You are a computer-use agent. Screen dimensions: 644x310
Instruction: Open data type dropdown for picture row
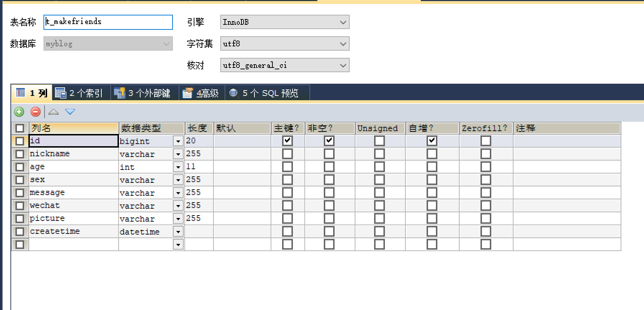coord(178,218)
